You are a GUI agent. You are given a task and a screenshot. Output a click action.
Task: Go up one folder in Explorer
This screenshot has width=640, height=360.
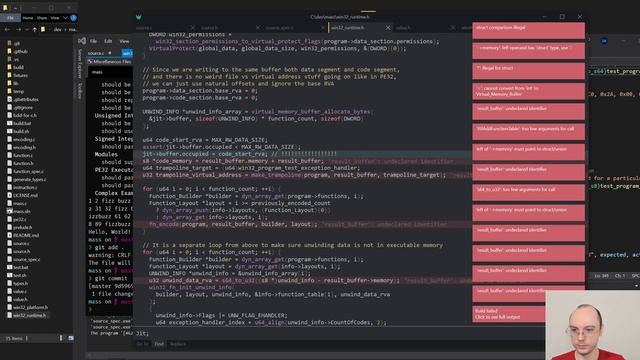point(34,29)
